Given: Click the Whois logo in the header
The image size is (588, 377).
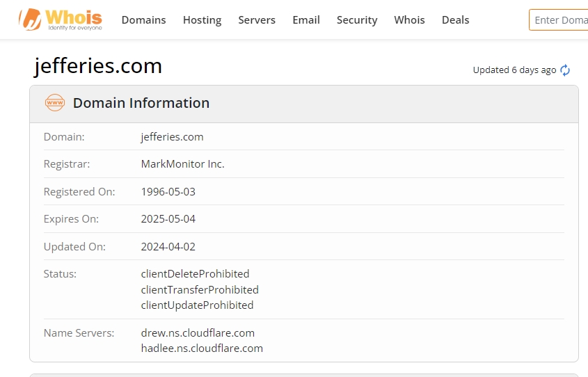Looking at the screenshot, I should [x=61, y=19].
